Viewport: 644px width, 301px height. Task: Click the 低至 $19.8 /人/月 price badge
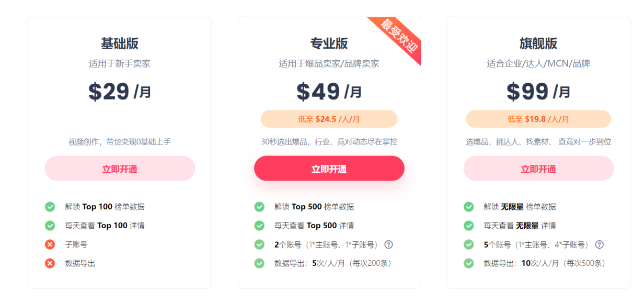coord(538,119)
